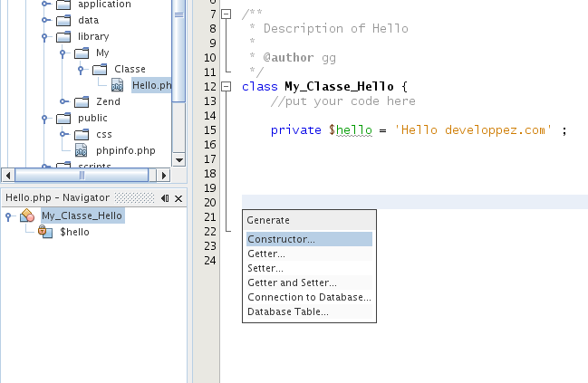Screen dimensions: 588x383
Task: Choose Constructor... from Generate menu
Action: (x=281, y=240)
